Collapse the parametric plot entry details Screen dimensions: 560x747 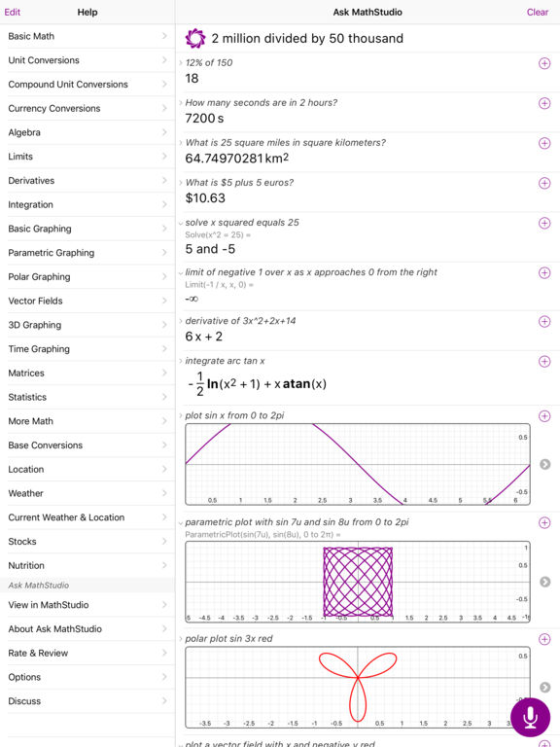tap(181, 522)
